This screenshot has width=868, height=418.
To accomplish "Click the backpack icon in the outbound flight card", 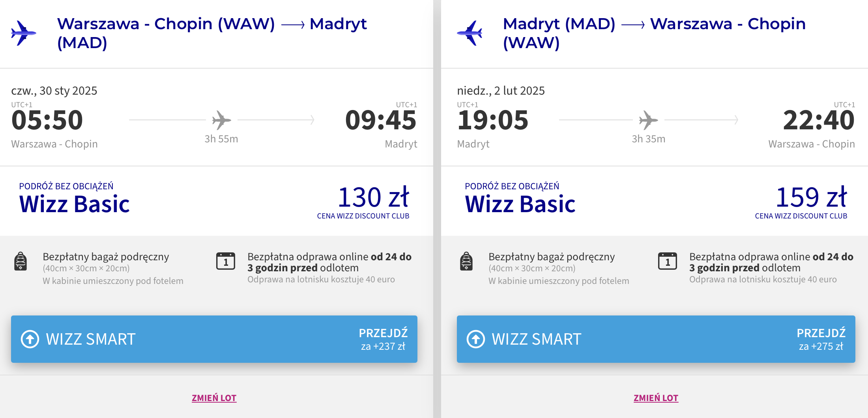I will (x=21, y=261).
